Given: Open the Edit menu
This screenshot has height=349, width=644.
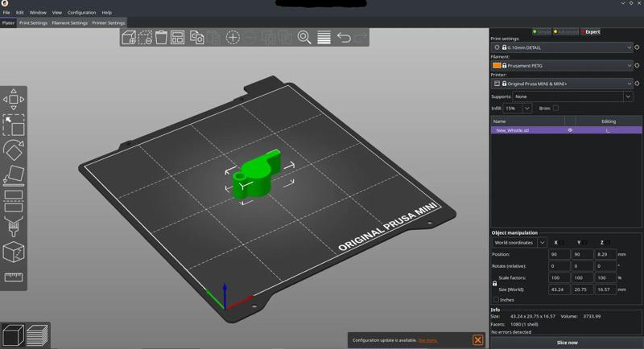Looking at the screenshot, I should coord(19,13).
